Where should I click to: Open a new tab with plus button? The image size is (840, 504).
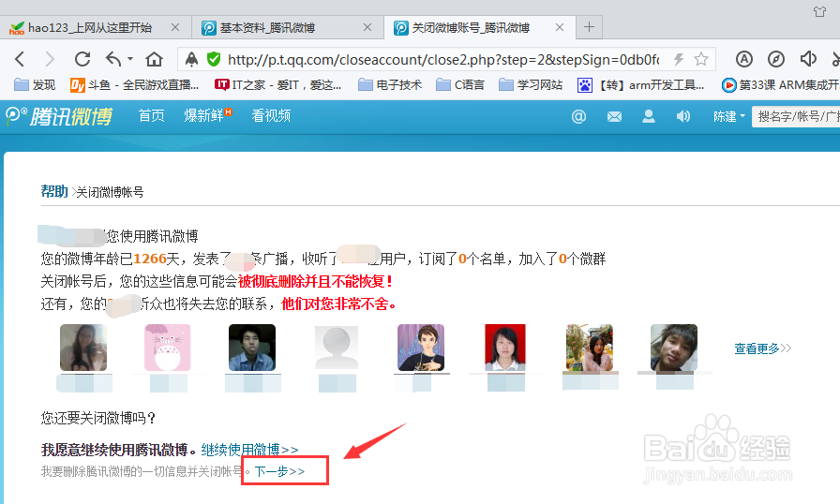pos(590,27)
